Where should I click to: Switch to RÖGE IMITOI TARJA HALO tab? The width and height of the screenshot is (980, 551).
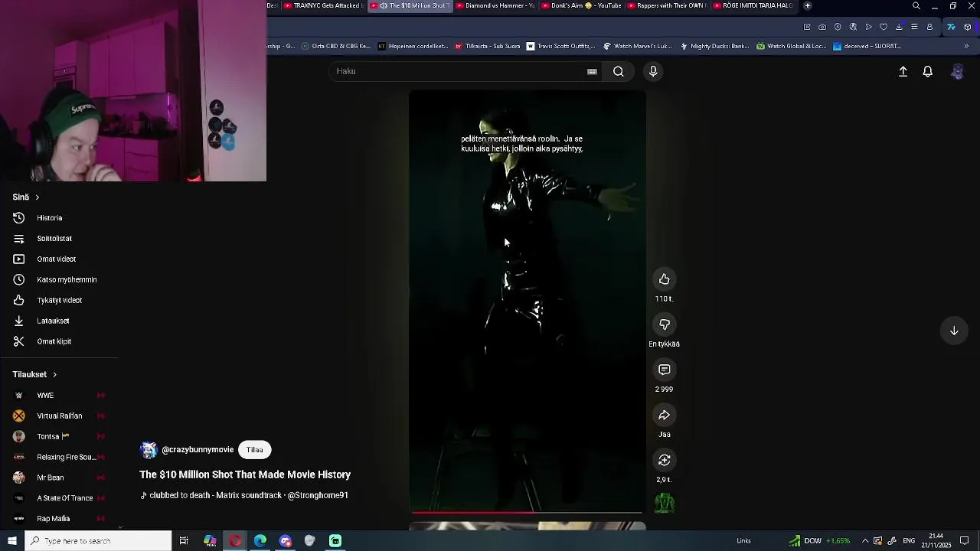pyautogui.click(x=753, y=5)
